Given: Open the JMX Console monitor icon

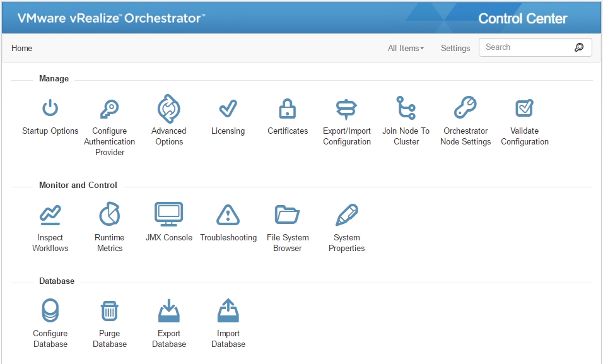Looking at the screenshot, I should (169, 214).
